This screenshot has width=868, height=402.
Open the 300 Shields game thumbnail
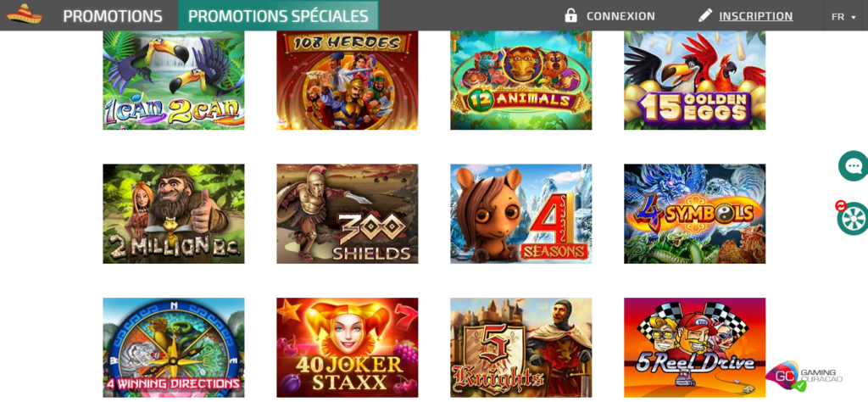[x=348, y=214]
